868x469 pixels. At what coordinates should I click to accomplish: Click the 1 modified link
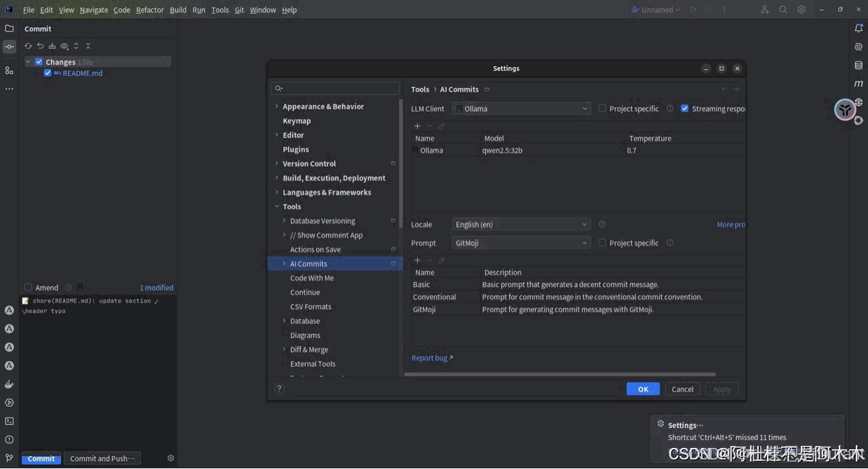tap(157, 288)
